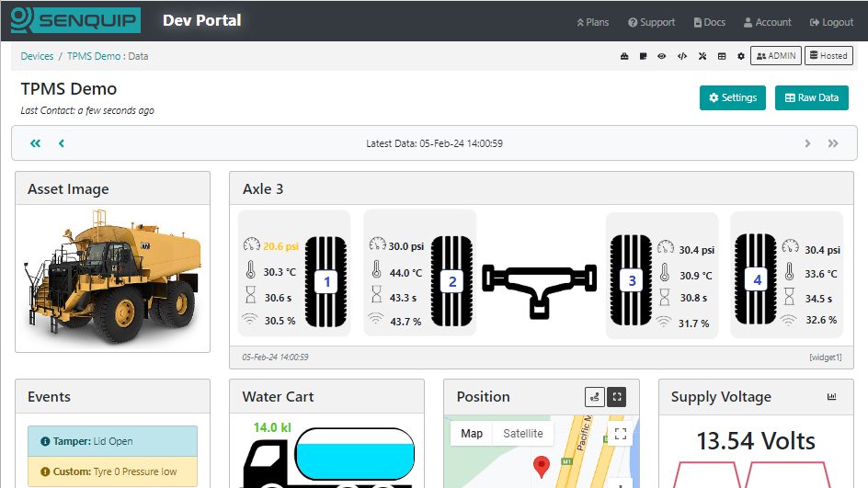Click the eye view icon in device toolbar
The height and width of the screenshot is (488, 868).
point(661,56)
